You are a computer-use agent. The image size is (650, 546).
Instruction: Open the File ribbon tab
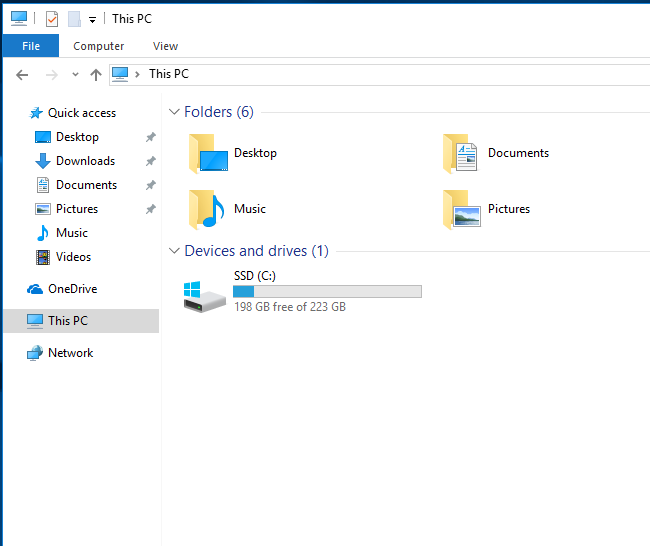[31, 46]
